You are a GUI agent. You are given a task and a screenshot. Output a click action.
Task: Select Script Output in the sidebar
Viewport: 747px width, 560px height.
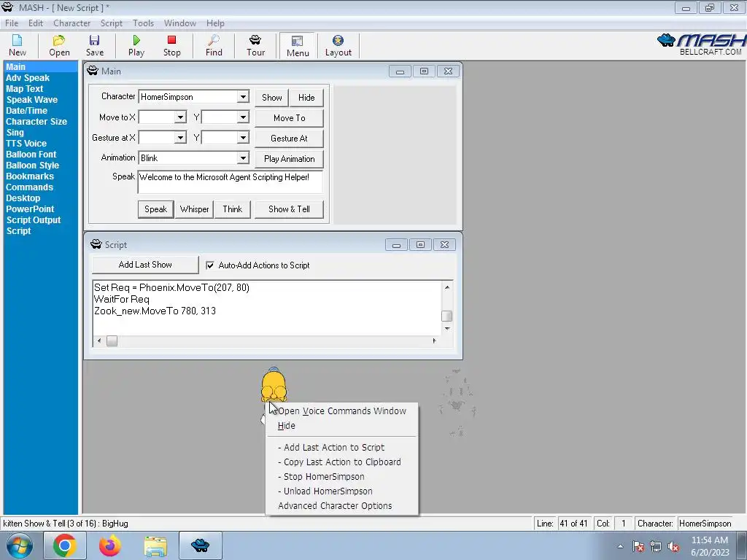(x=34, y=220)
